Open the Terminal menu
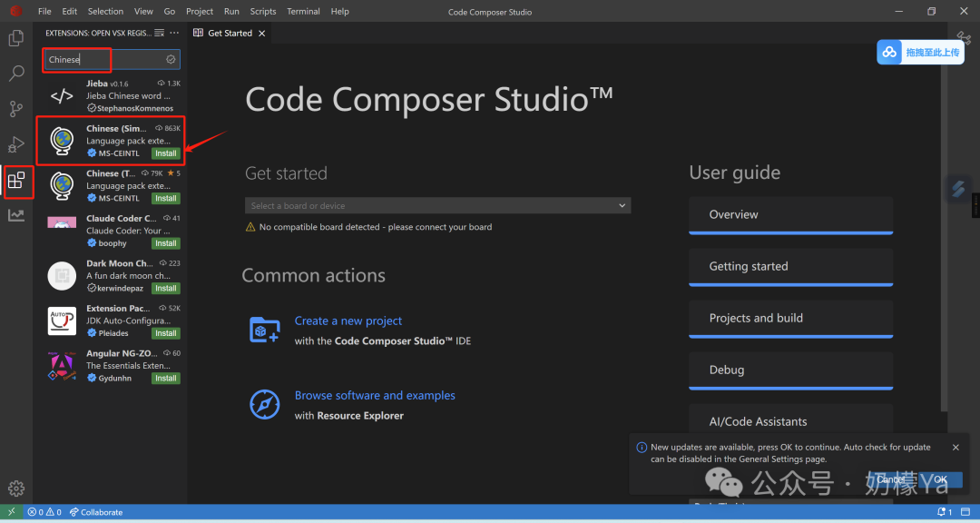Viewport: 980px width, 523px height. [x=303, y=11]
